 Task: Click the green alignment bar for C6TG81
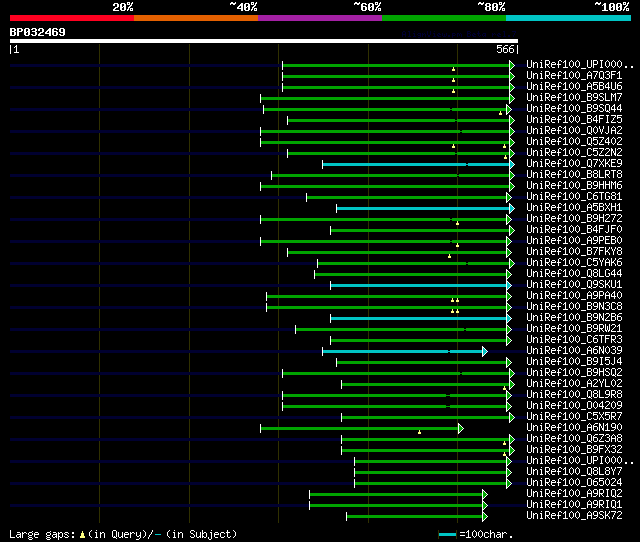point(407,197)
